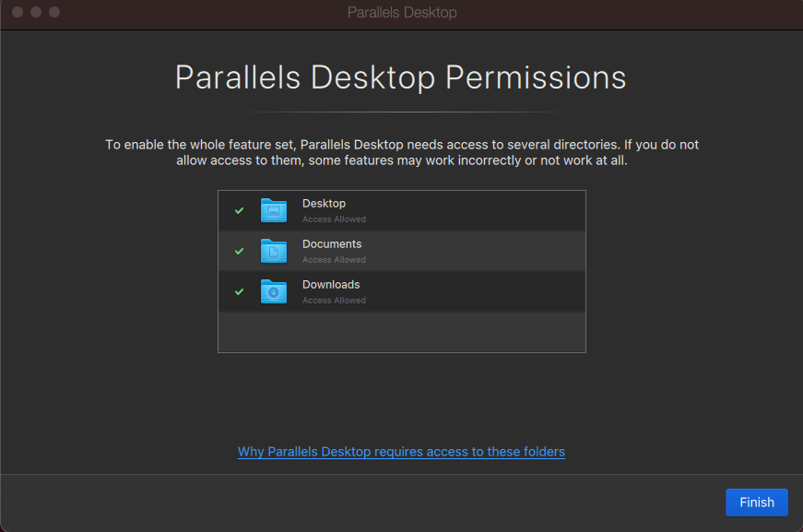This screenshot has height=532, width=803.
Task: Select the Downloads row label
Action: pos(331,285)
